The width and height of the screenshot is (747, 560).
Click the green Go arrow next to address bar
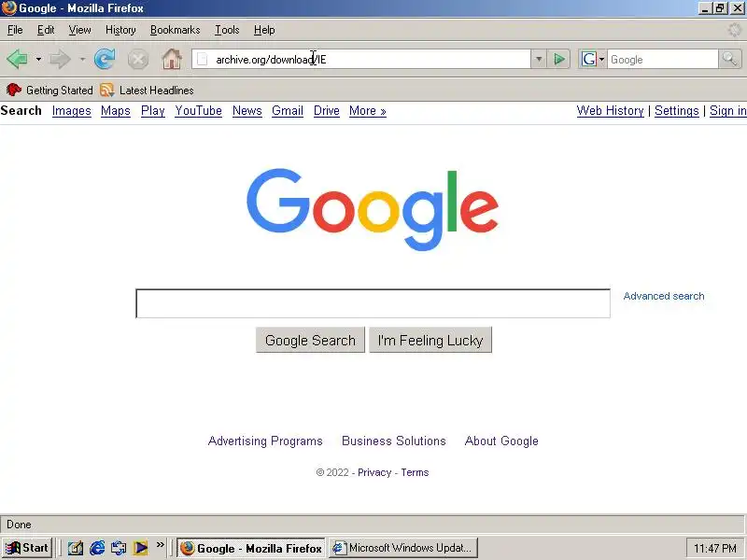point(558,60)
